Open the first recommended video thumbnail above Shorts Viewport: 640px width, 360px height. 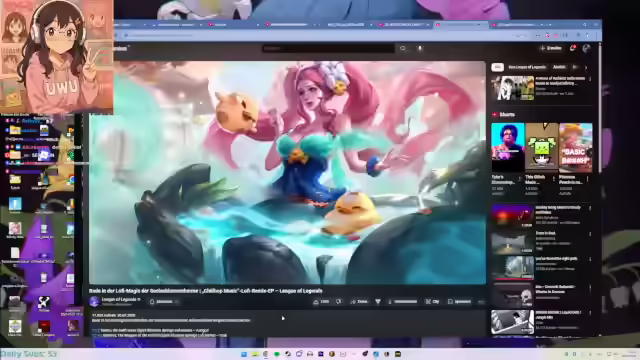(513, 87)
